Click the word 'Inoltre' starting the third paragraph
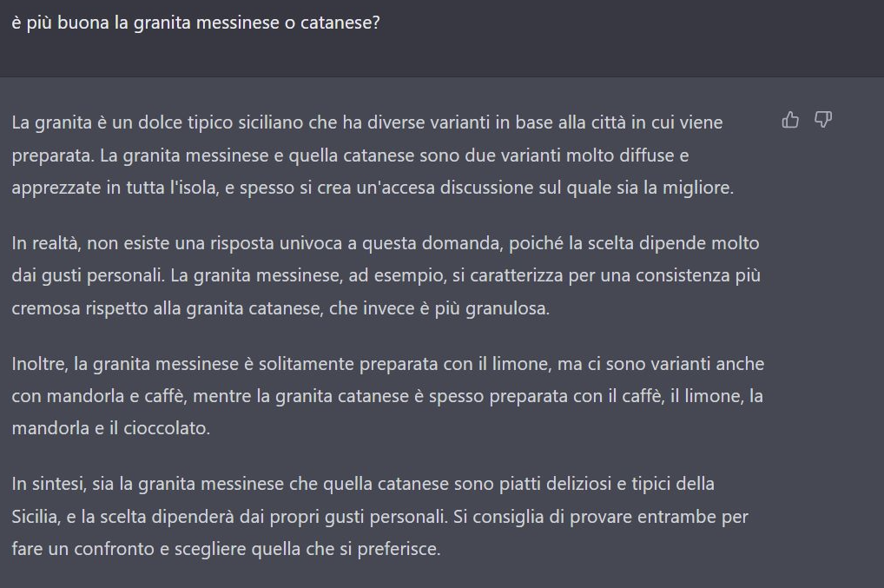 [39, 364]
